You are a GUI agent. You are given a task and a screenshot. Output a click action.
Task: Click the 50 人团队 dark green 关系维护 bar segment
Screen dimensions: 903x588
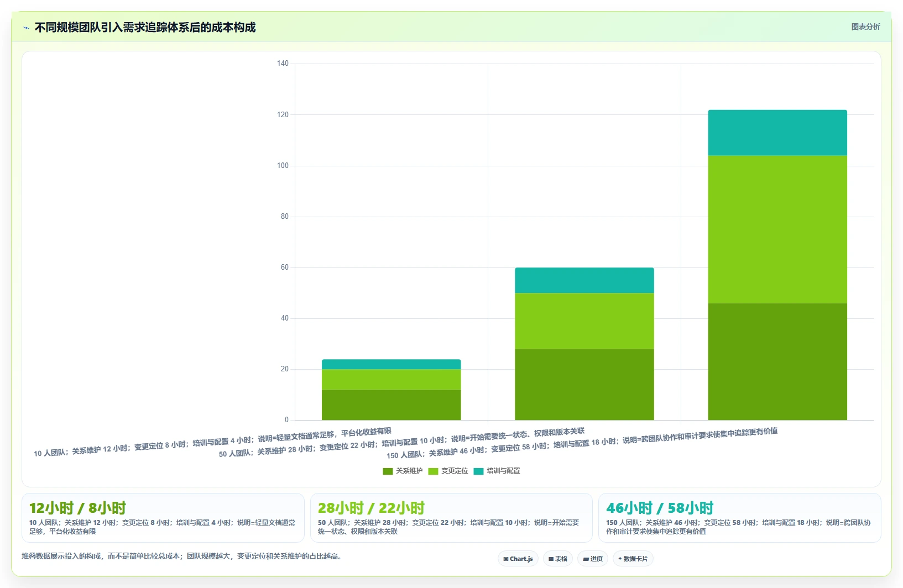coord(584,385)
